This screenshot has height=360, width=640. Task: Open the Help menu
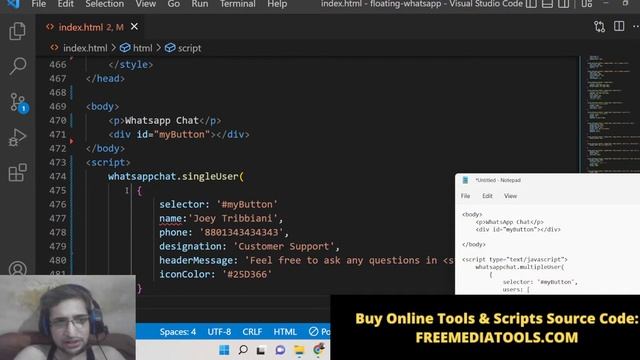pyautogui.click(x=277, y=4)
